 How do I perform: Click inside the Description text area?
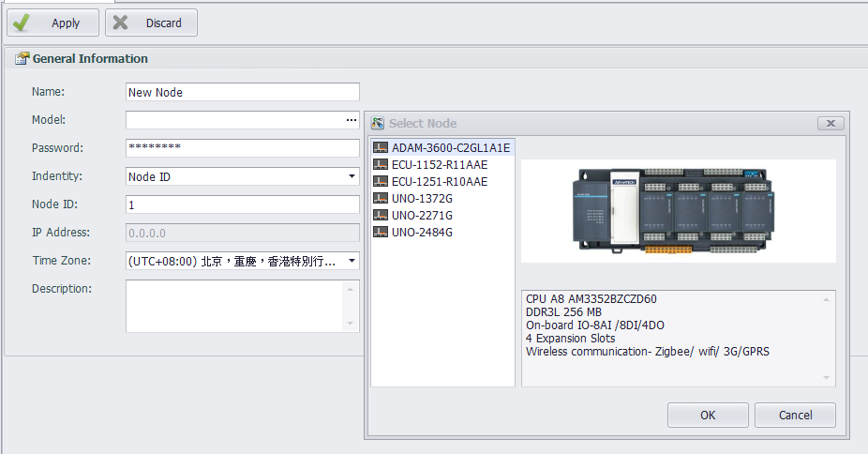pyautogui.click(x=234, y=306)
